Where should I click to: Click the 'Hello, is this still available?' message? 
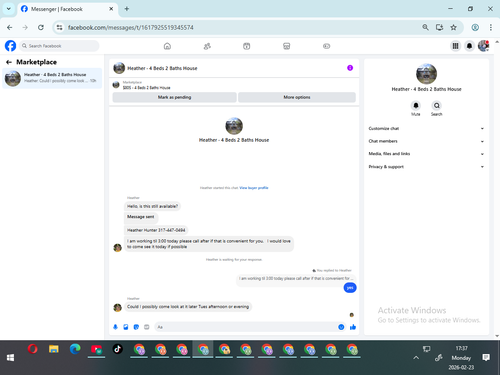(152, 206)
